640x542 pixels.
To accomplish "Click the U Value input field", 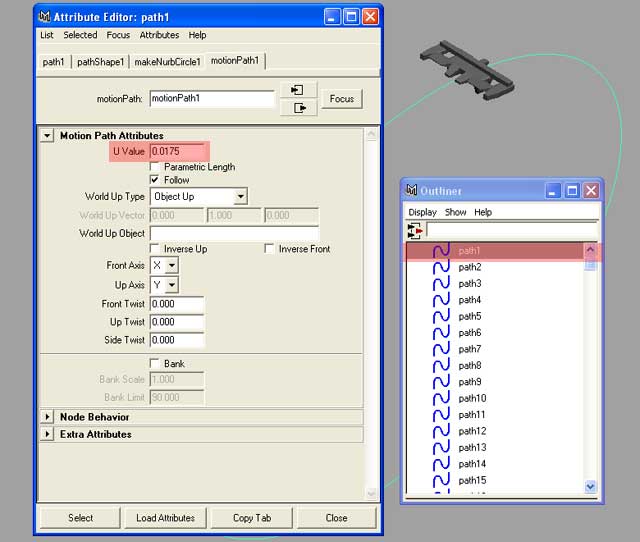I will [177, 151].
